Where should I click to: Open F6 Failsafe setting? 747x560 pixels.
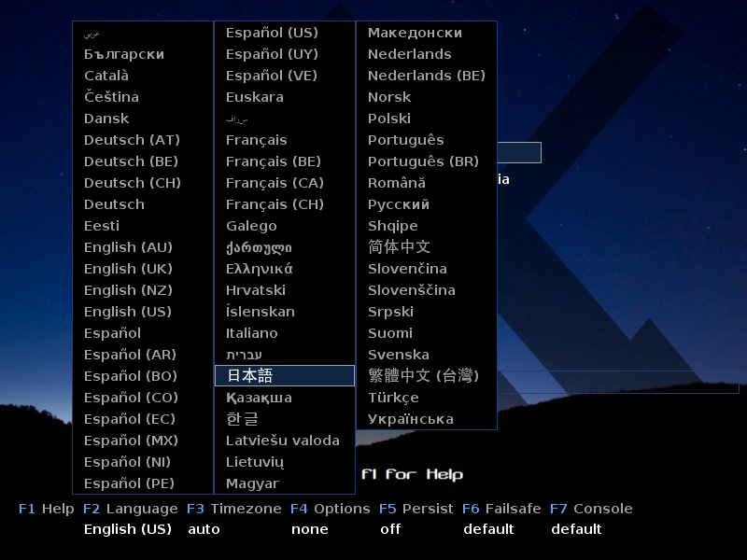click(501, 509)
